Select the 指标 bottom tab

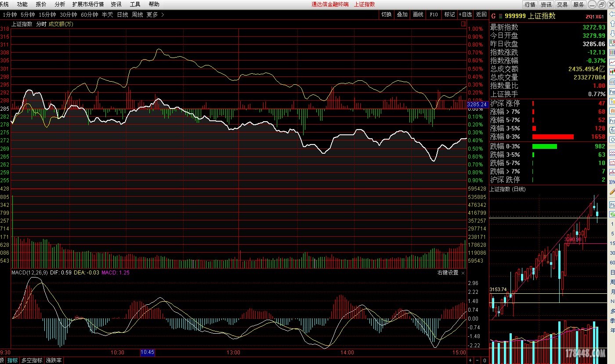13,360
